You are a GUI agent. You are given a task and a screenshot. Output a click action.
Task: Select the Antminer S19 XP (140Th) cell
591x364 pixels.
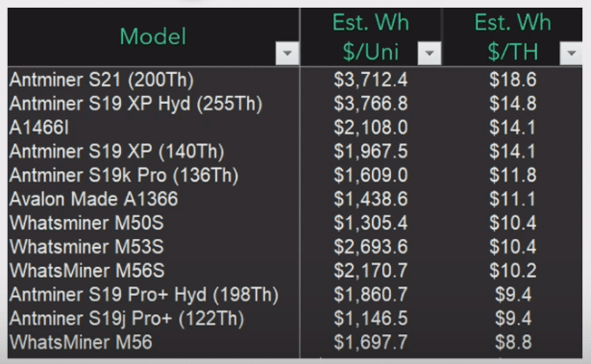pos(154,151)
